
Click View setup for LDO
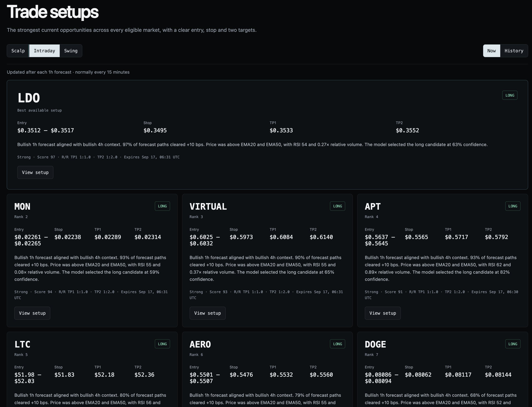(35, 172)
